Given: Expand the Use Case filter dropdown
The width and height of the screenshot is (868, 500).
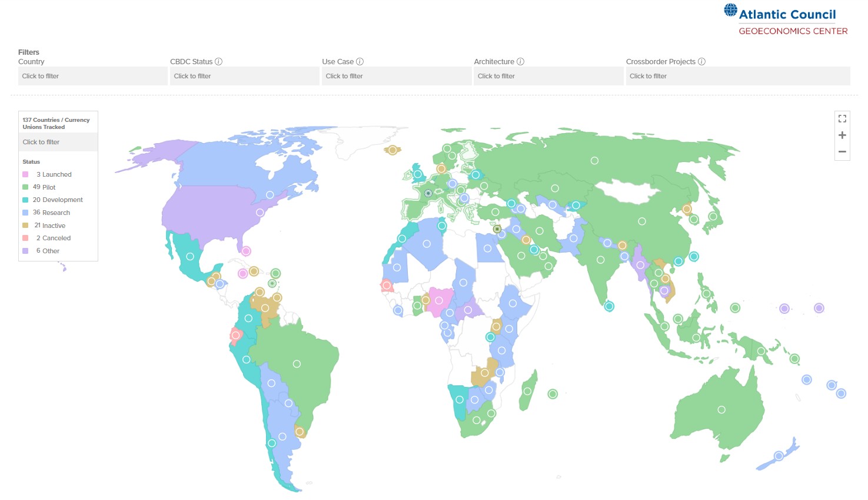Looking at the screenshot, I should click(396, 76).
